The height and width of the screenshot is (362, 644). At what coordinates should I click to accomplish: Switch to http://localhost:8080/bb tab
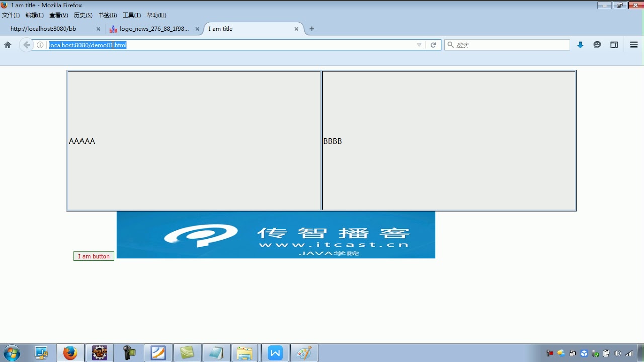tap(52, 29)
